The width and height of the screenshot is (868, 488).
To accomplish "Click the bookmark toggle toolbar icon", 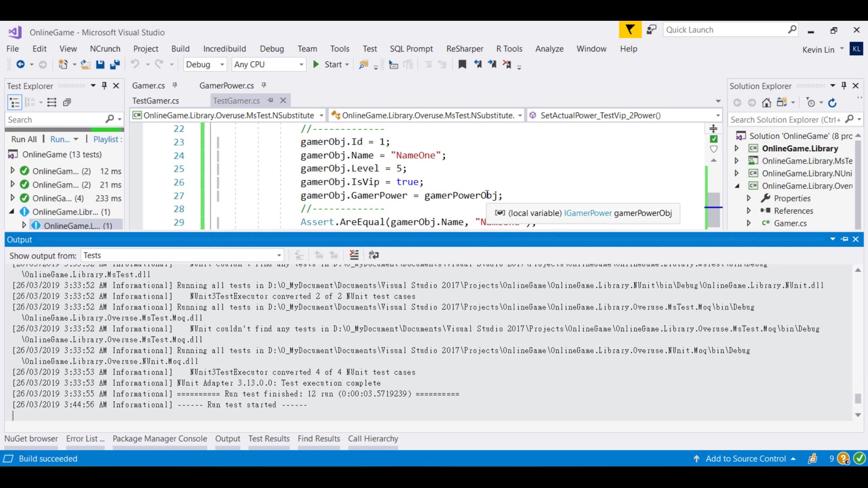I will tap(462, 65).
